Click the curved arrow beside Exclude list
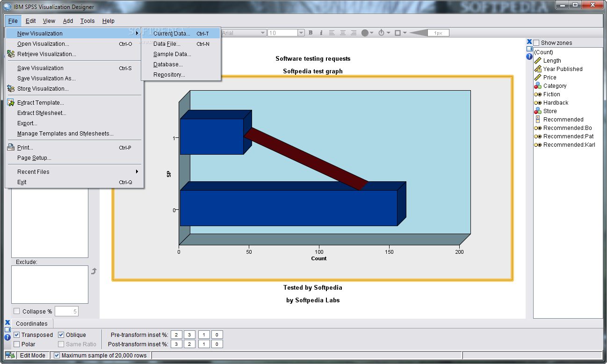Screen dimensions: 607x364 (x=94, y=271)
